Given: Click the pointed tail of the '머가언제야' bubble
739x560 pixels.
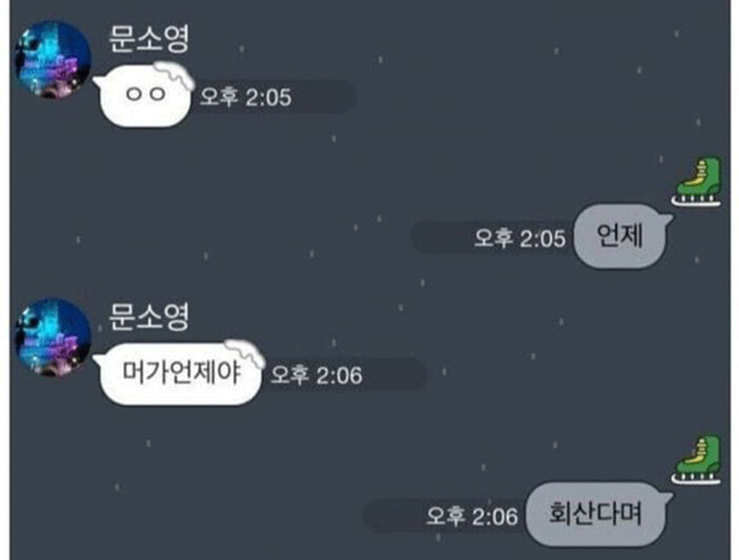Looking at the screenshot, I should (99, 360).
